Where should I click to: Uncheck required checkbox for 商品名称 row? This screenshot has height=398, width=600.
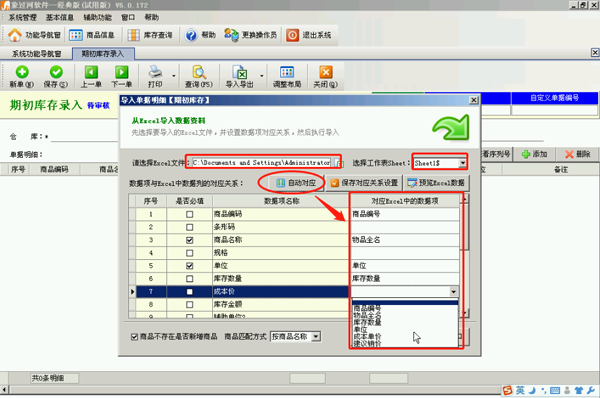click(x=189, y=240)
